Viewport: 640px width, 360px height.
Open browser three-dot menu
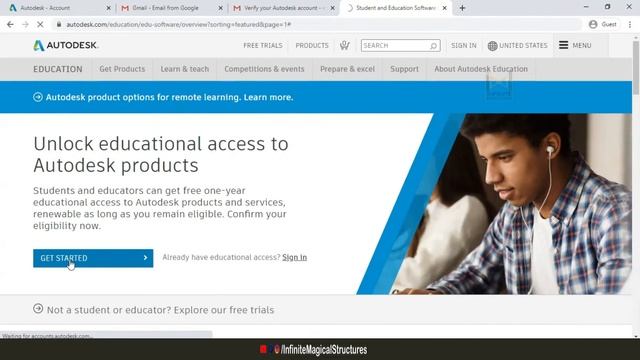(630, 24)
